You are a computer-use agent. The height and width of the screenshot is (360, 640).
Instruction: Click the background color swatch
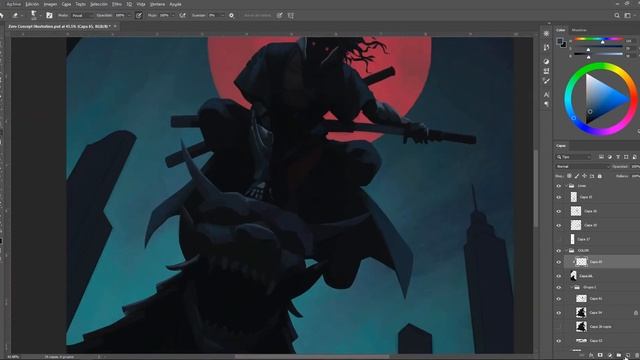(x=564, y=45)
